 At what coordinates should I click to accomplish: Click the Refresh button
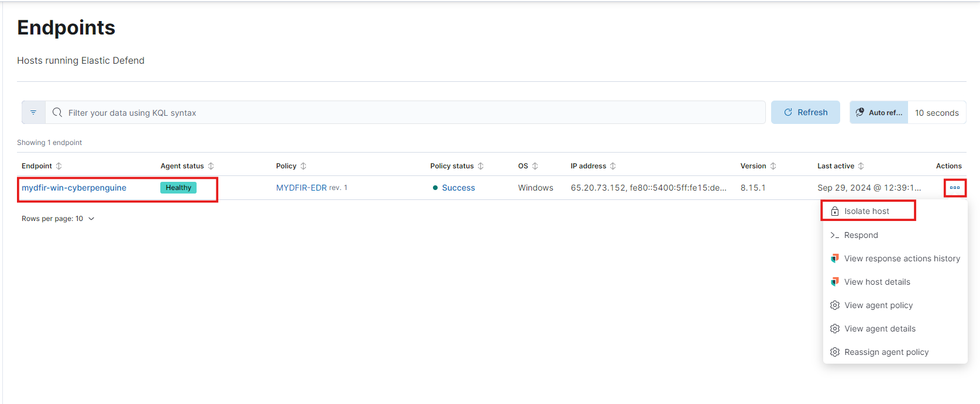click(x=806, y=112)
